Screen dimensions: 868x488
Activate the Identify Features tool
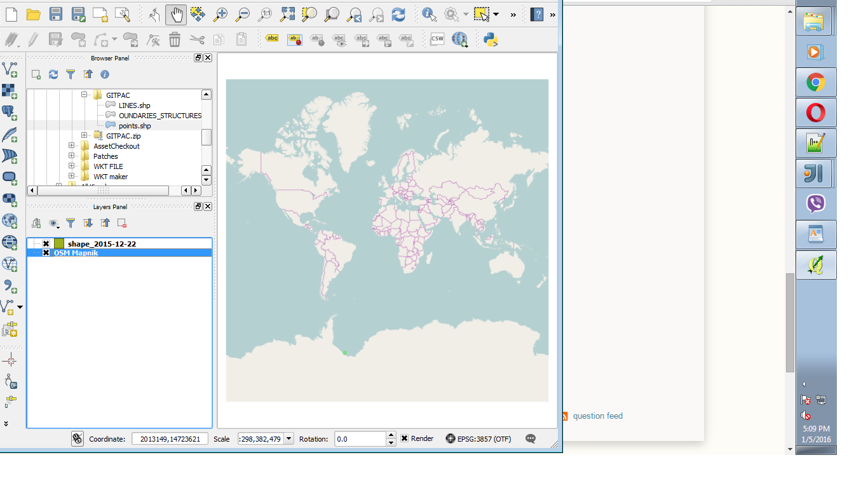[429, 15]
